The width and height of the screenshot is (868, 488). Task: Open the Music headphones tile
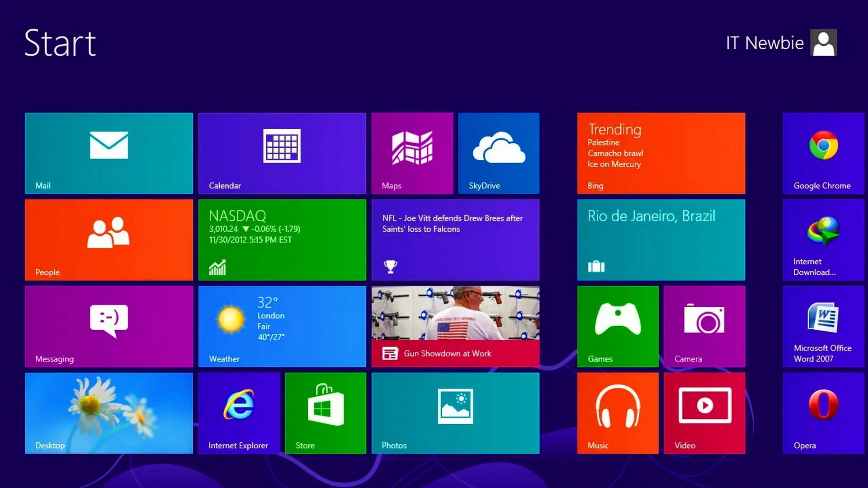coord(618,413)
